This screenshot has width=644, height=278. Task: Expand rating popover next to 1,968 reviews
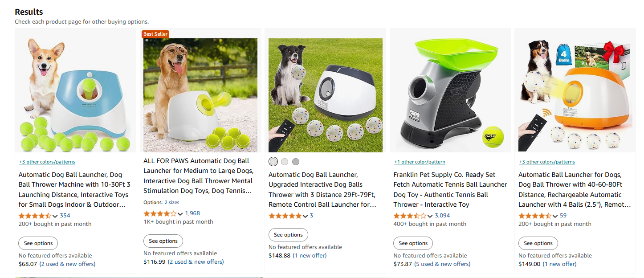tap(180, 214)
